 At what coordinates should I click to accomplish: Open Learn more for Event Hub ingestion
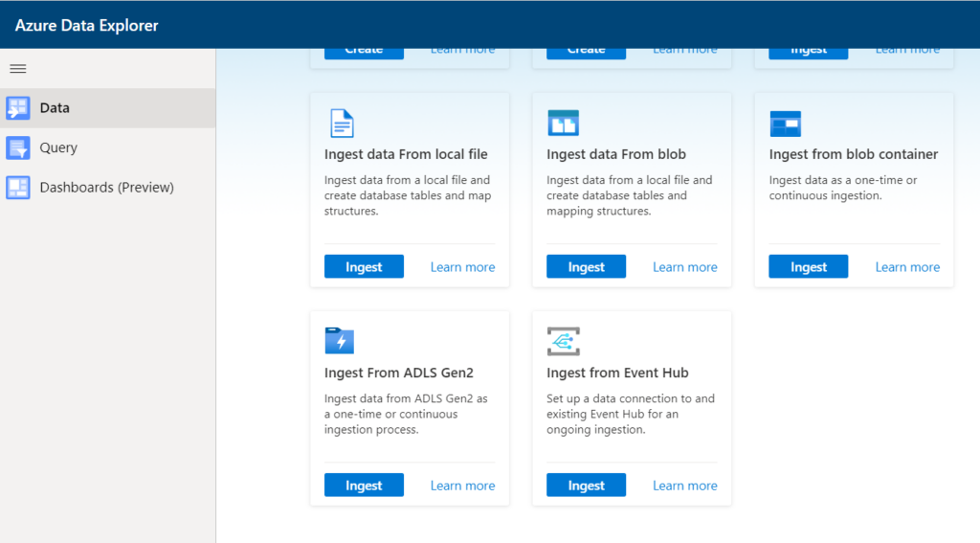[684, 486]
